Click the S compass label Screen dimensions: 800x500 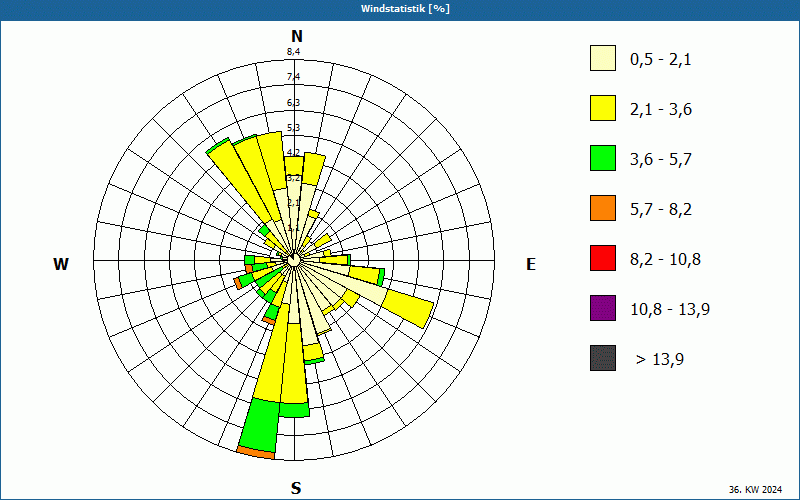click(x=296, y=489)
